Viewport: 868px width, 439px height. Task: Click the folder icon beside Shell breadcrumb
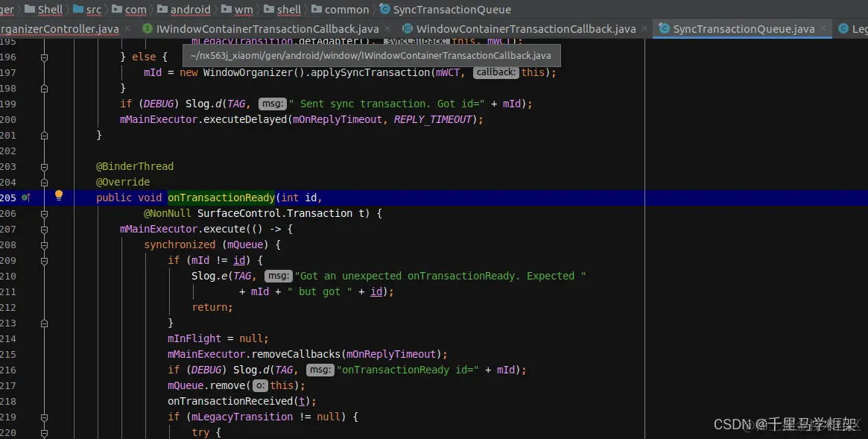30,9
